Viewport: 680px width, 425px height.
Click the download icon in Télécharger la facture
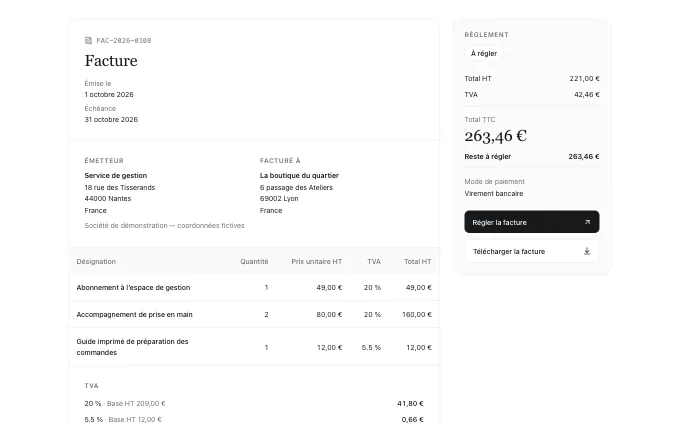(587, 252)
